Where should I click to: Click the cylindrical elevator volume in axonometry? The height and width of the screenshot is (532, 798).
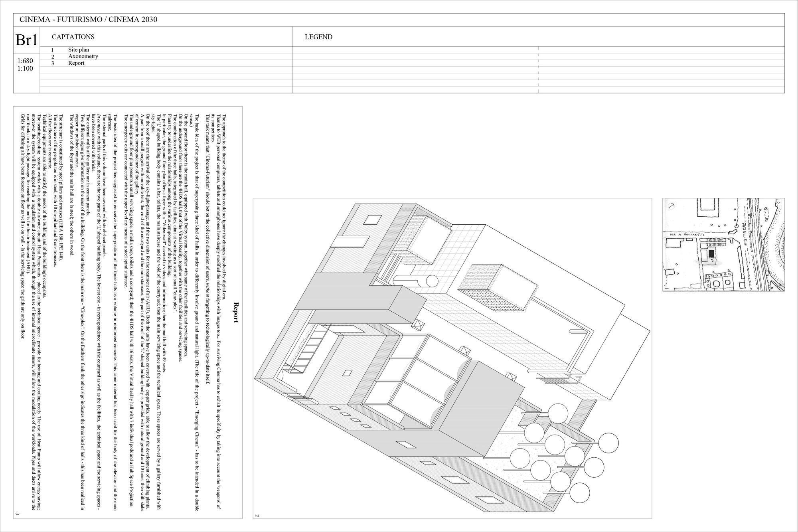[x=415, y=281]
